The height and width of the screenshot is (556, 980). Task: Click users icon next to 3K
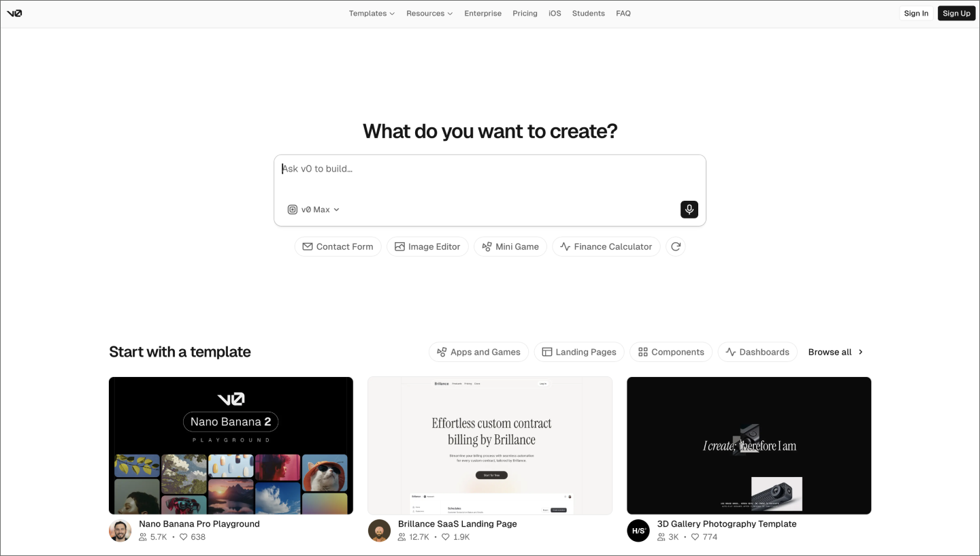point(661,537)
